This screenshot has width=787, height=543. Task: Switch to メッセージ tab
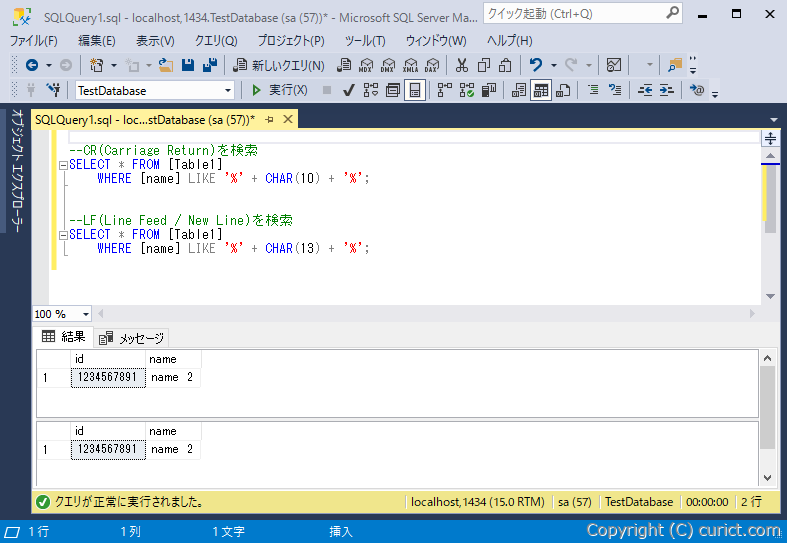[x=132, y=338]
